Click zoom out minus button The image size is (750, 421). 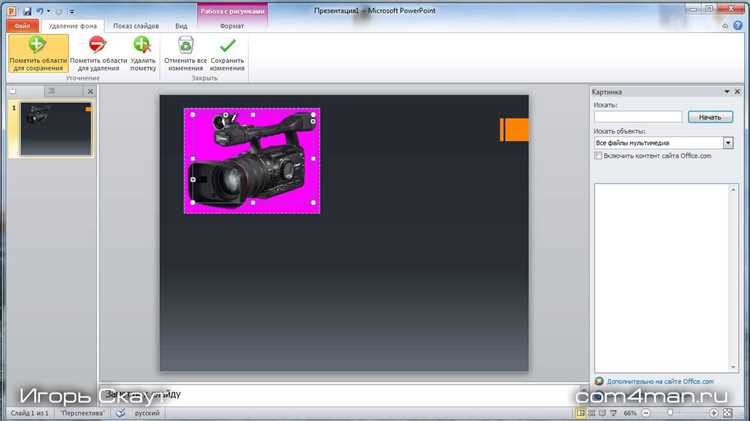click(x=646, y=413)
